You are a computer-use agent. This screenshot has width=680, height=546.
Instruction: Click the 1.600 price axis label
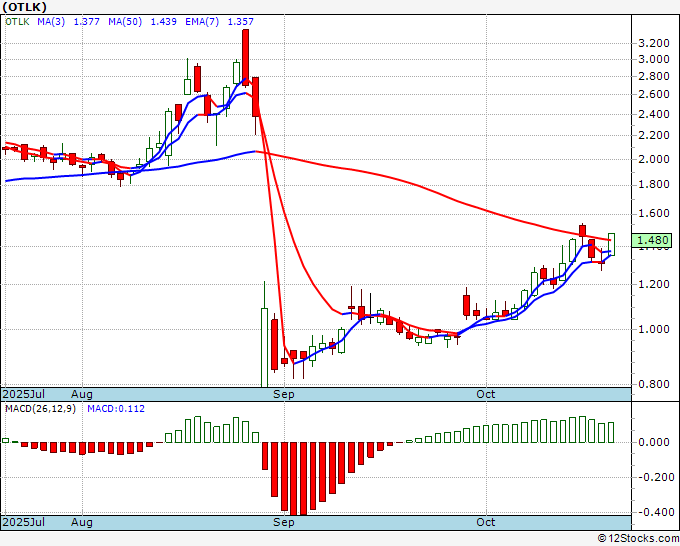click(x=654, y=214)
